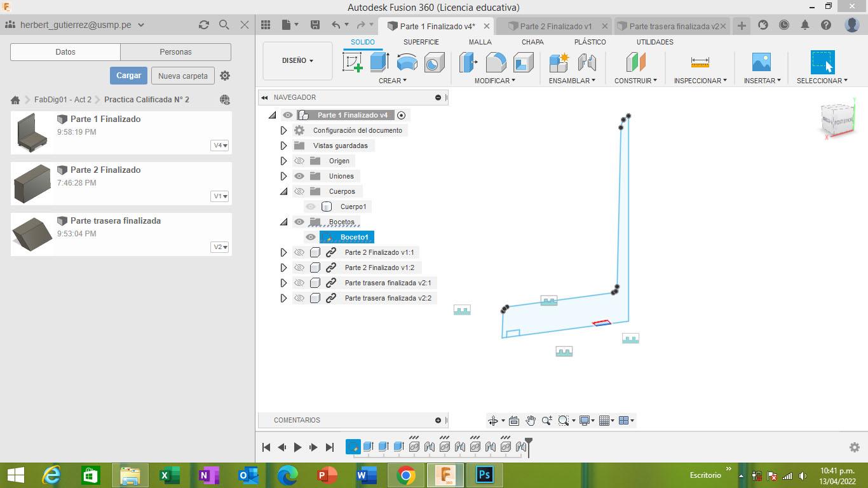Image resolution: width=868 pixels, height=488 pixels.
Task: Show Parte 2 Finalizado v1:1 component
Action: pyautogui.click(x=299, y=252)
